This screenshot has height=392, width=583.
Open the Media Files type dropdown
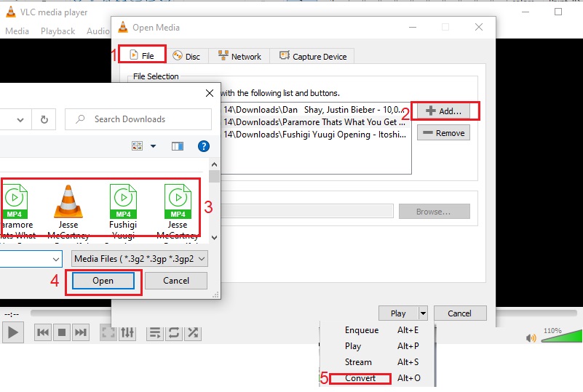pyautogui.click(x=140, y=259)
